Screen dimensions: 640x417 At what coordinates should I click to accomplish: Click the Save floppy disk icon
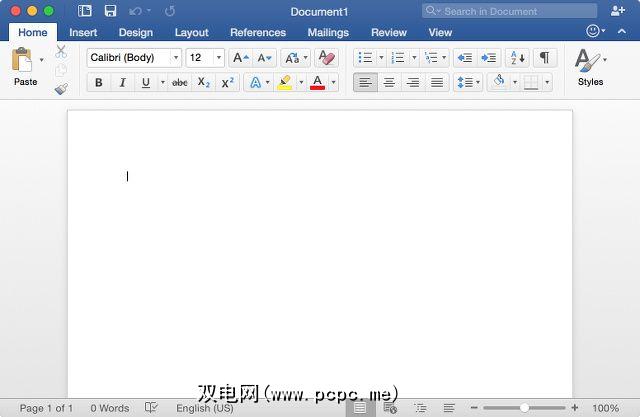[110, 11]
